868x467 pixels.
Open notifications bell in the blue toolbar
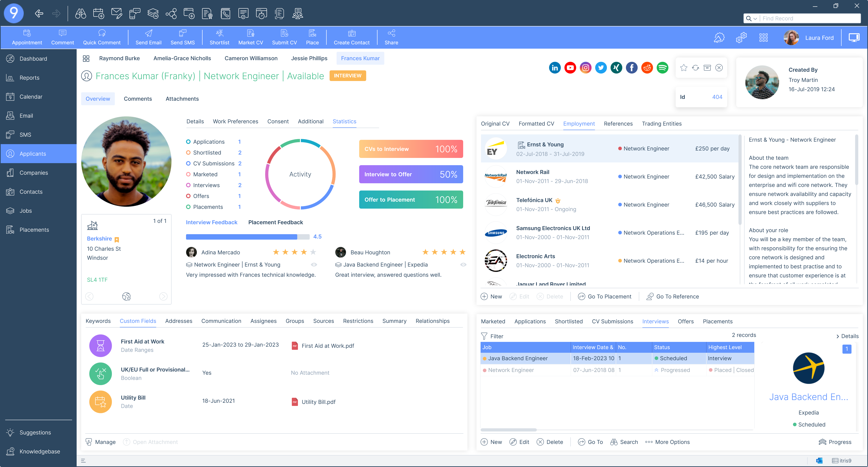click(x=719, y=37)
